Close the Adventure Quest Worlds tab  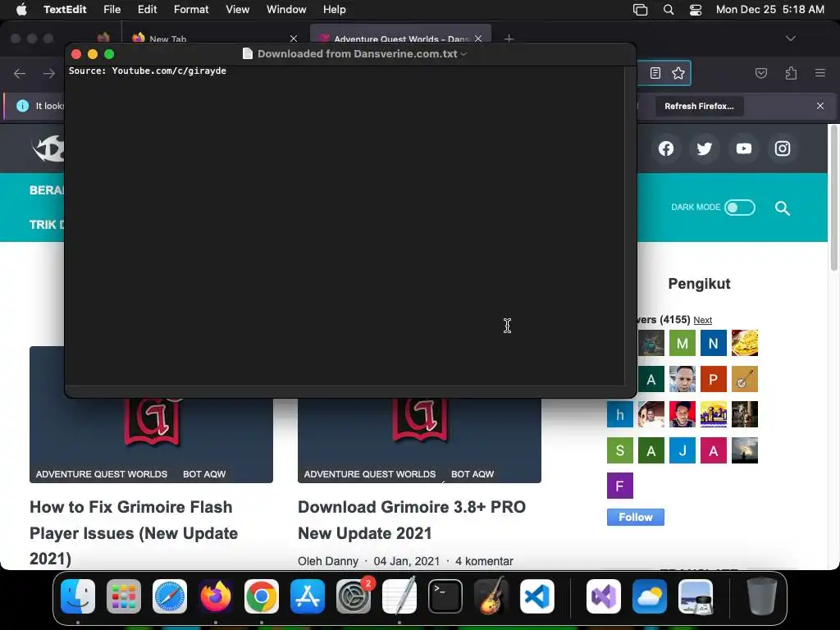tap(478, 39)
